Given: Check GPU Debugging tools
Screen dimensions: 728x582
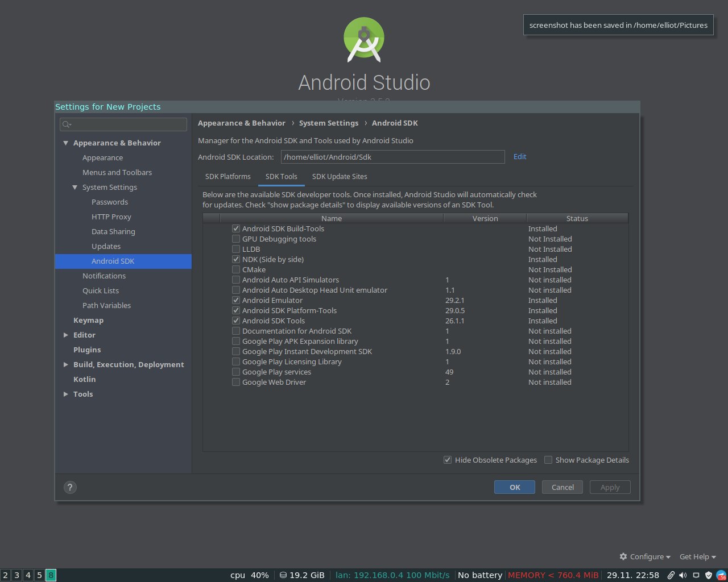Looking at the screenshot, I should click(x=236, y=239).
